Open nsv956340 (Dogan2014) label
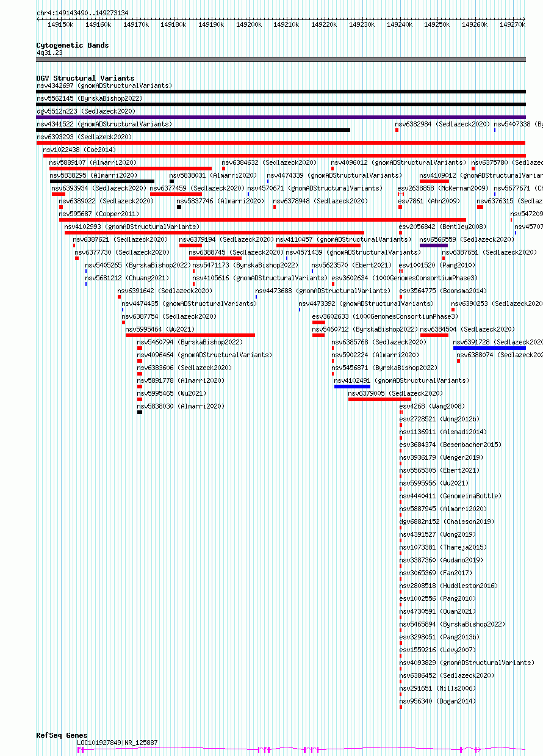The height and width of the screenshot is (756, 543). tap(437, 701)
